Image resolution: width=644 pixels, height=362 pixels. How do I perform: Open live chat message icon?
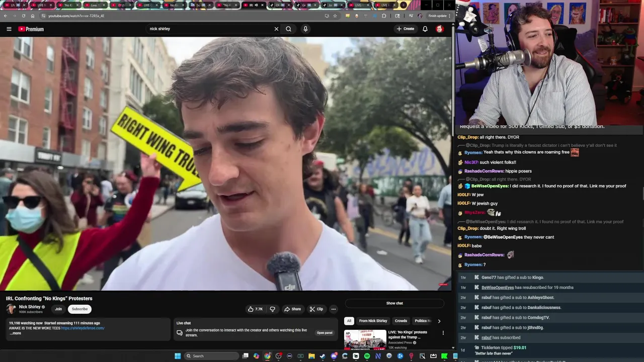tap(180, 333)
